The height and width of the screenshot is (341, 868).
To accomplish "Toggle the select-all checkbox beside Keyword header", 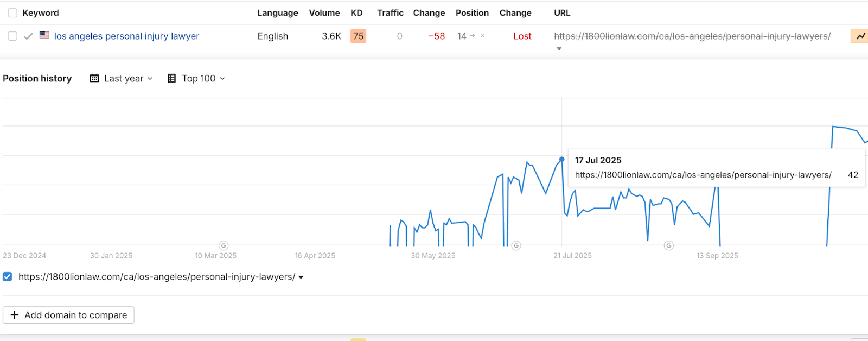I will click(x=12, y=13).
